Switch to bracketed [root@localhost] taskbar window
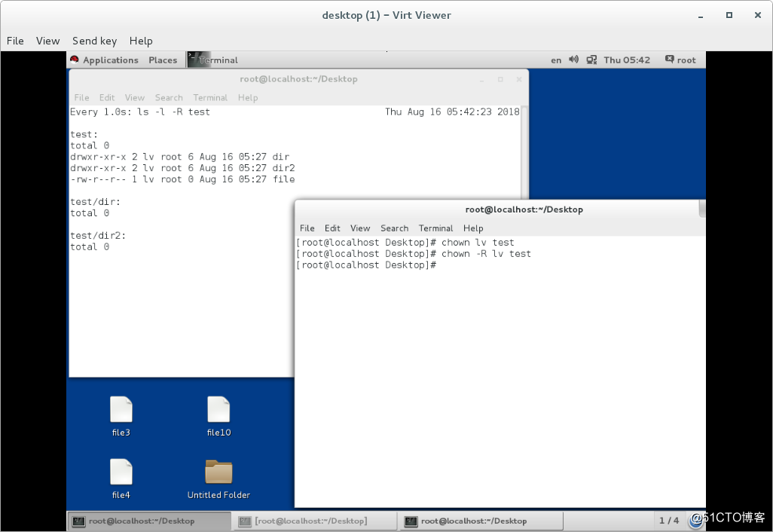The width and height of the screenshot is (773, 532). 315,521
